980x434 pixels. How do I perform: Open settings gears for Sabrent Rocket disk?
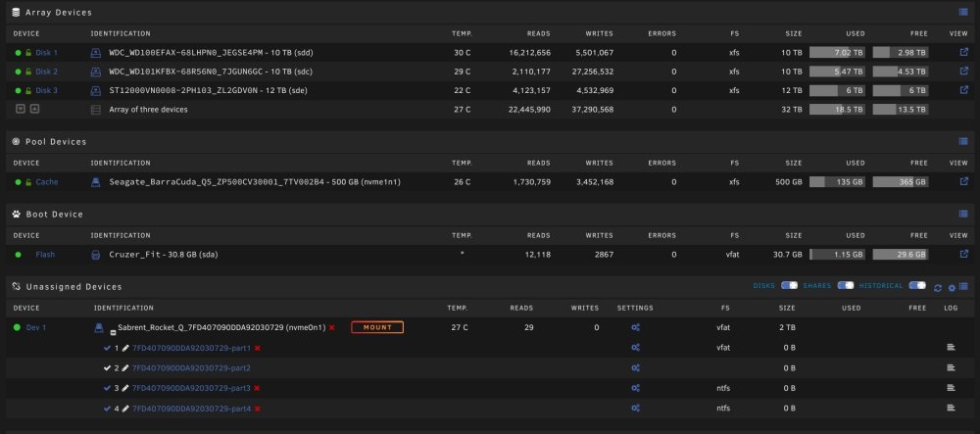[636, 327]
